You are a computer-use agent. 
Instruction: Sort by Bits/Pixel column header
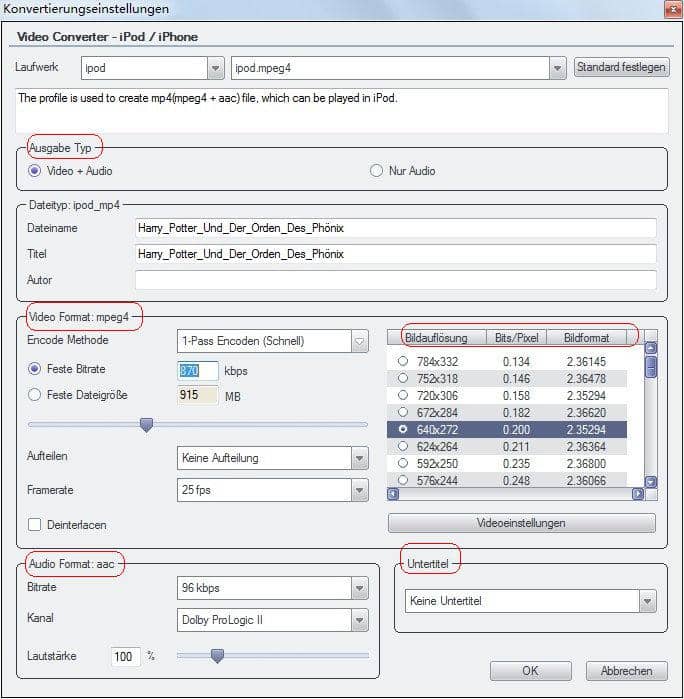pos(516,338)
